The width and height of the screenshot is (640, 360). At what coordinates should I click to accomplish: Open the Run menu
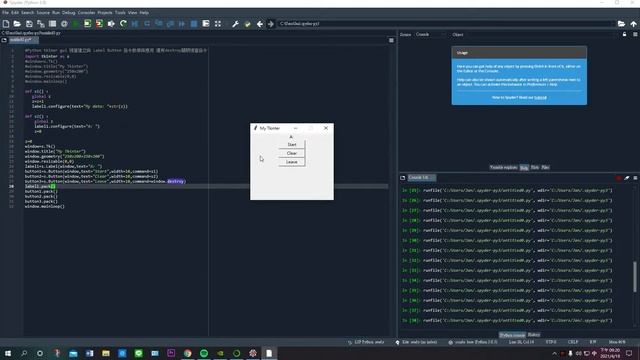click(x=56, y=13)
